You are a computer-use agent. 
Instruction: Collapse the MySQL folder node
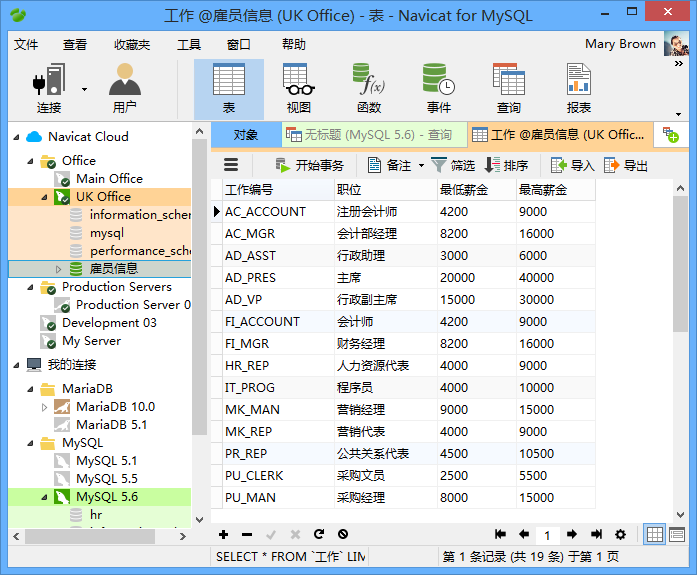tap(30, 443)
